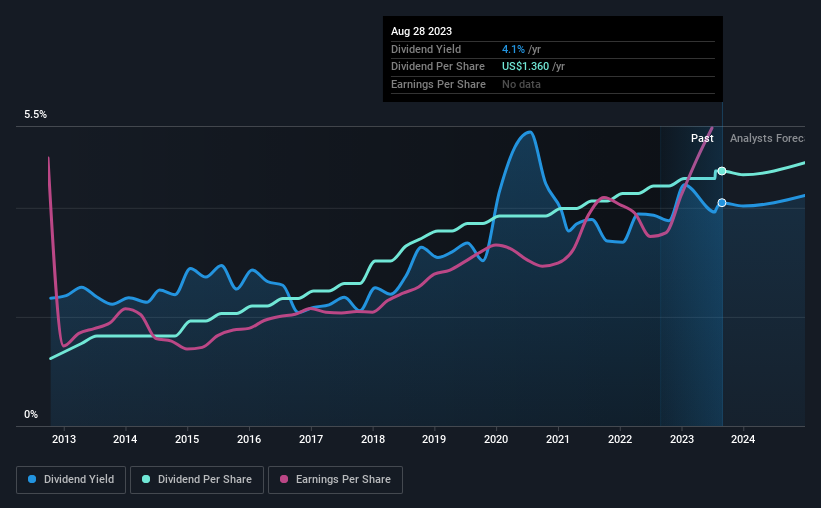Screen dimensions: 821x508
Task: Click the pink Earnings Per Share legend dot
Action: (x=284, y=479)
